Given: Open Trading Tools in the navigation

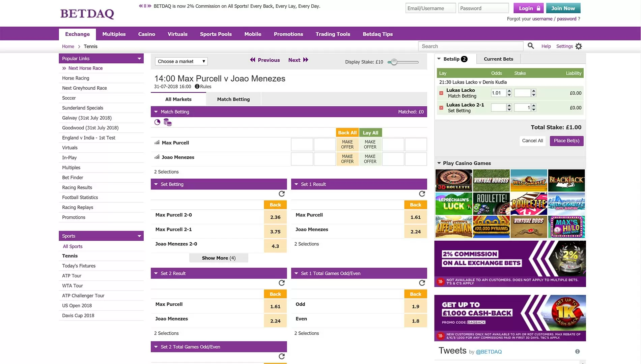Looking at the screenshot, I should point(333,34).
